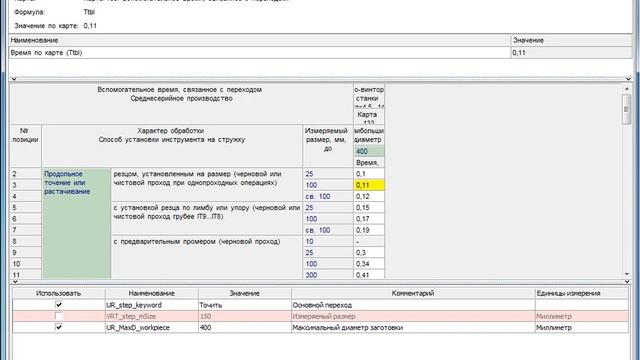This screenshot has width=640, height=360.
Task: Click the 'Ttbl' formula value
Action: 89,12
